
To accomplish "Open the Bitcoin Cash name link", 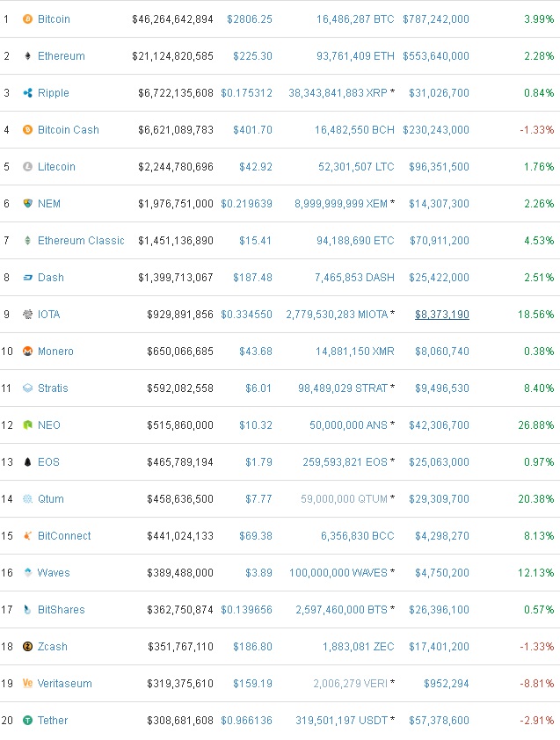I will tap(69, 130).
